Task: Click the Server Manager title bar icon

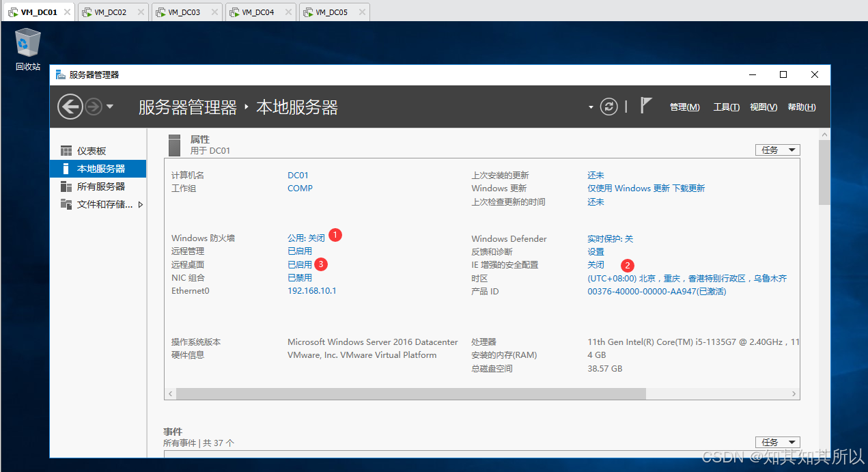Action: tap(61, 74)
